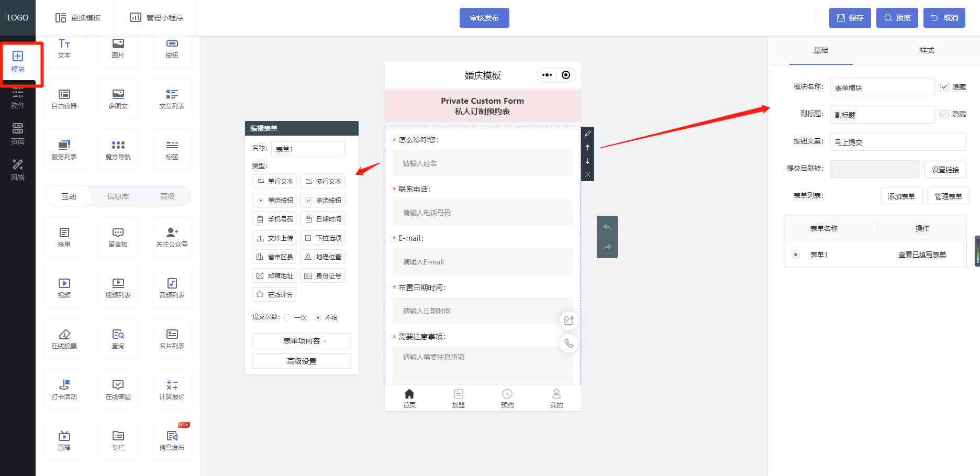Open 管理小程序 in top bar

pyautogui.click(x=157, y=18)
